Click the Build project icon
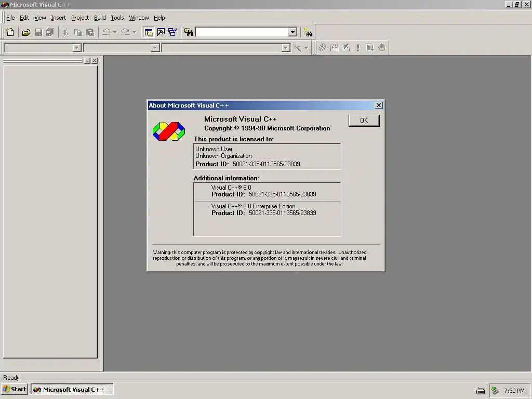This screenshot has width=532, height=399. [334, 48]
